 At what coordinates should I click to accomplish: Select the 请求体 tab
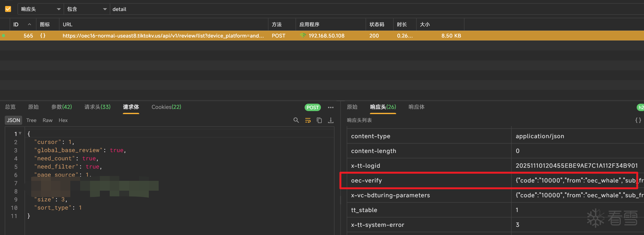[131, 107]
